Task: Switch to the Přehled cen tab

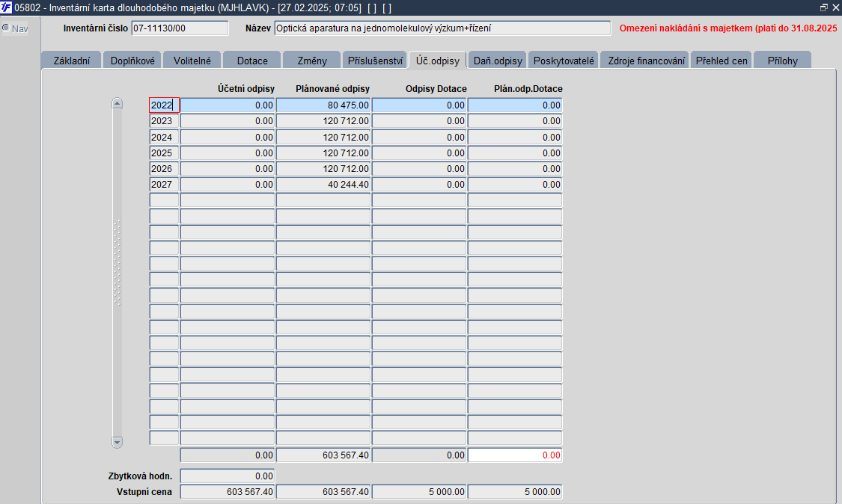Action: click(722, 61)
